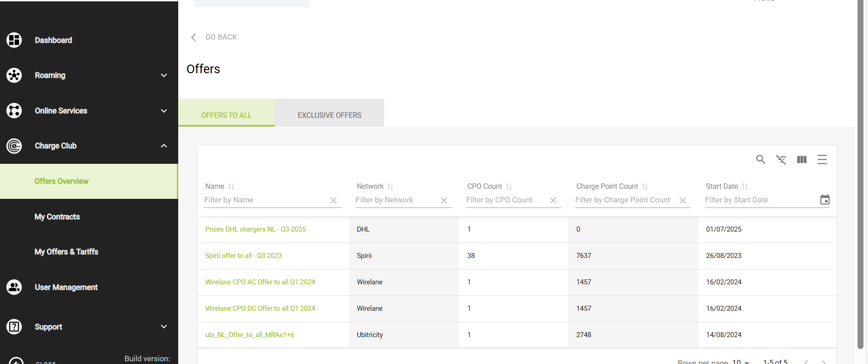868x364 pixels.
Task: Click the User Management people icon
Action: (x=14, y=287)
